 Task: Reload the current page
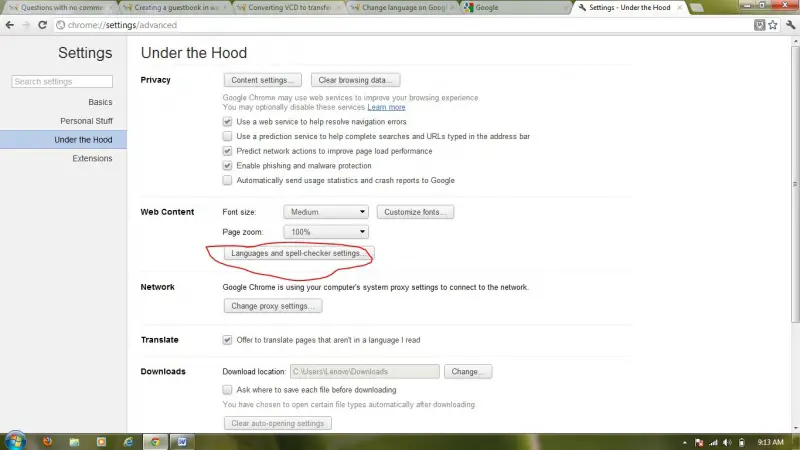(x=42, y=25)
